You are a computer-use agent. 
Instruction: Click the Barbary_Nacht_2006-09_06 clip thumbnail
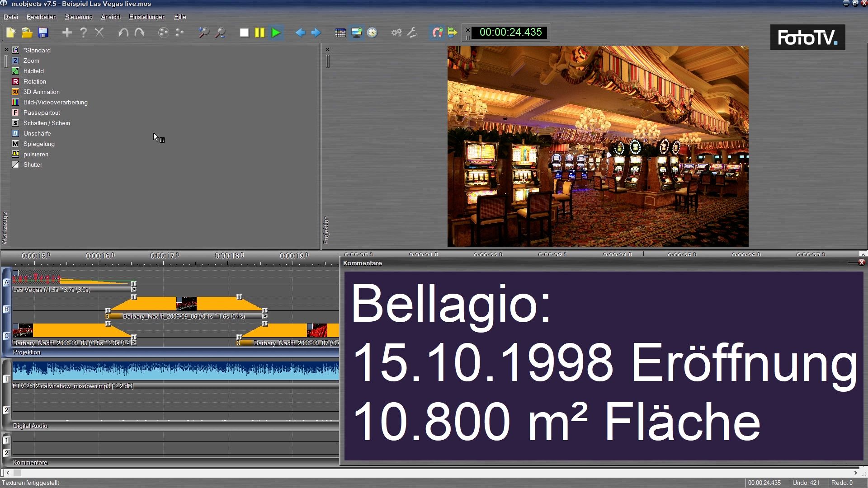186,304
